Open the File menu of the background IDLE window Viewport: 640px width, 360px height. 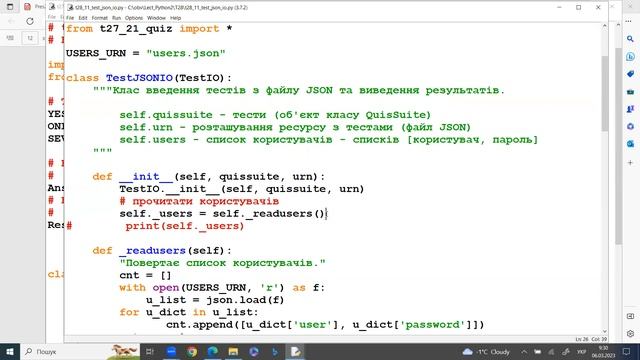[52, 17]
